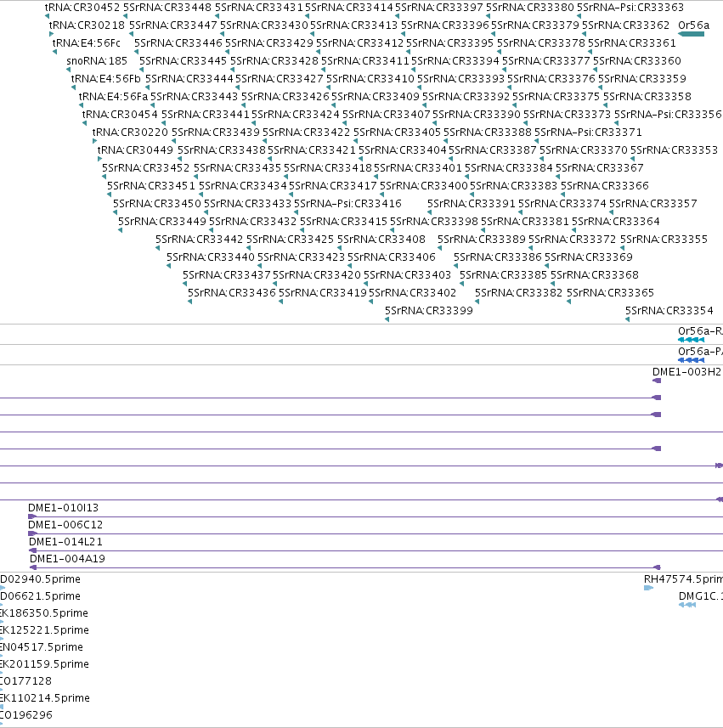Viewport: 723px width, 728px height.
Task: Click the arrow glyph under tRNA:CR30452
Action: pyautogui.click(x=47, y=16)
